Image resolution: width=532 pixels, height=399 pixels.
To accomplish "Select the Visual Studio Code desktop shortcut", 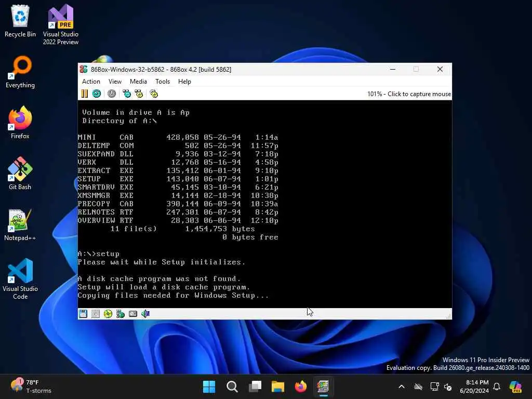I will pos(20,279).
